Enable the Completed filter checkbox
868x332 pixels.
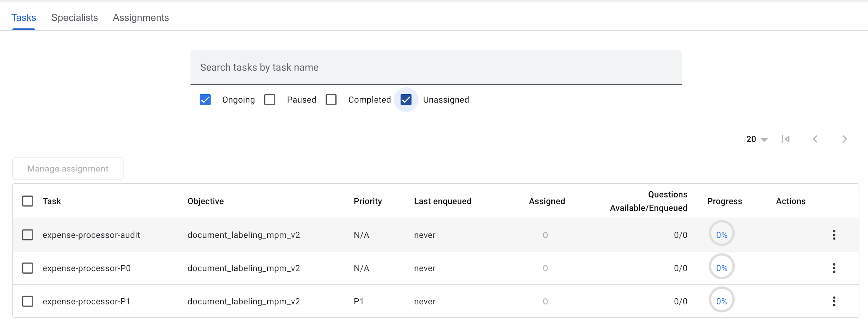[331, 100]
